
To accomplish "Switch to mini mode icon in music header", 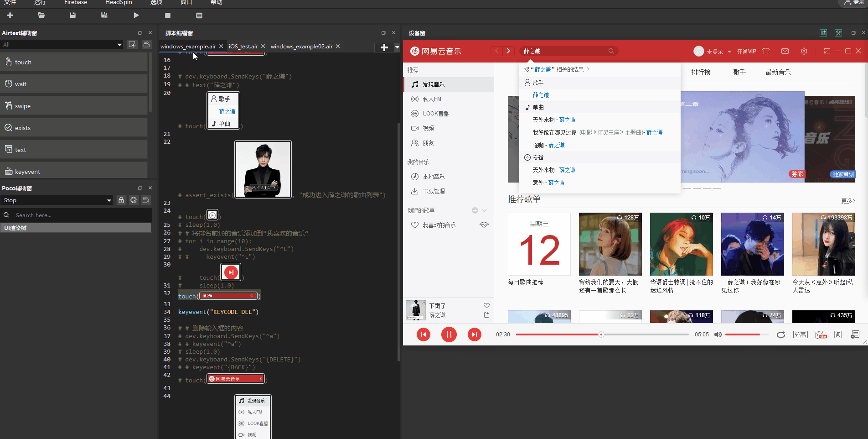I will click(827, 51).
